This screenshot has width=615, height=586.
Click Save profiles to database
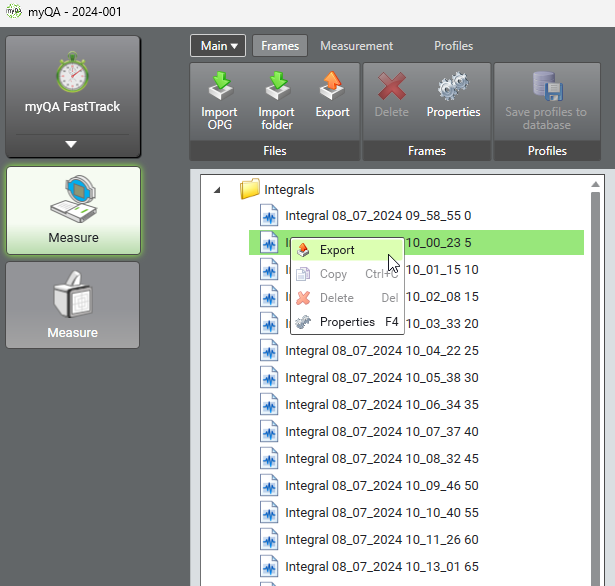click(x=546, y=101)
